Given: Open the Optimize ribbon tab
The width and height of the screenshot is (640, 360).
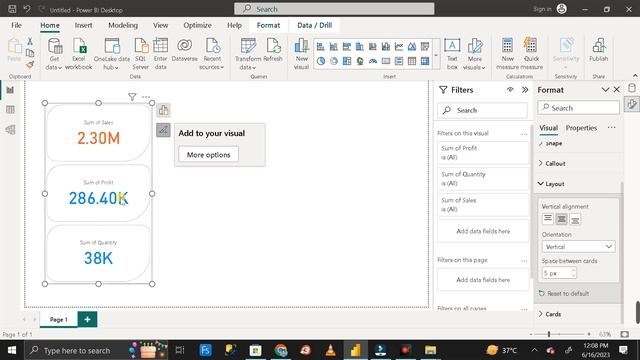Looking at the screenshot, I should pyautogui.click(x=197, y=25).
